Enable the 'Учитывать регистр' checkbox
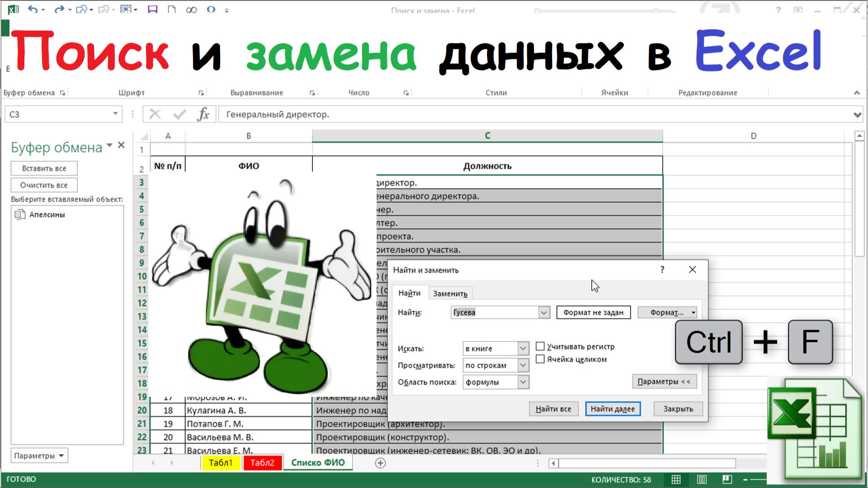The width and height of the screenshot is (868, 488). click(540, 346)
